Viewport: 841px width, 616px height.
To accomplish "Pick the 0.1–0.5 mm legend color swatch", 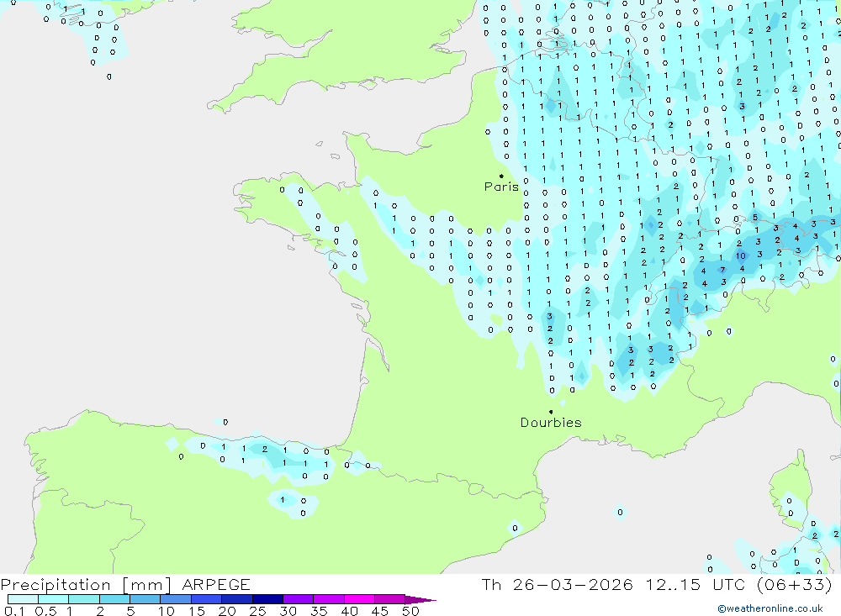I will click(23, 599).
